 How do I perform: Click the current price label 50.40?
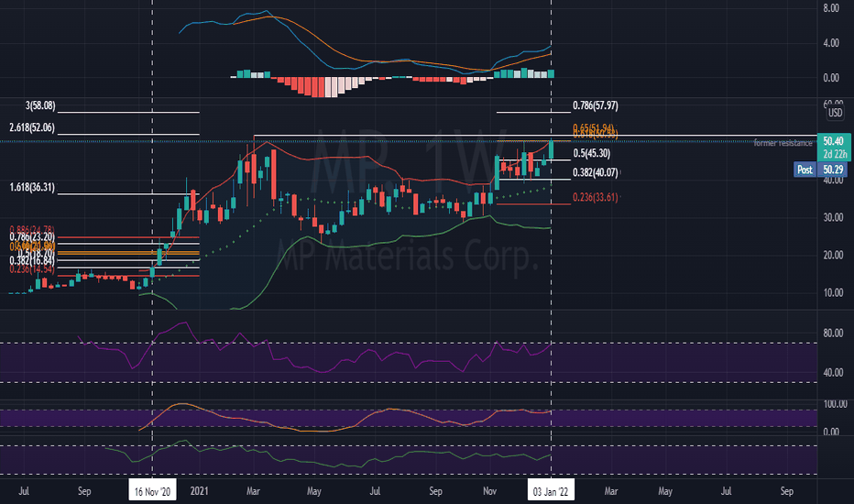tap(833, 141)
